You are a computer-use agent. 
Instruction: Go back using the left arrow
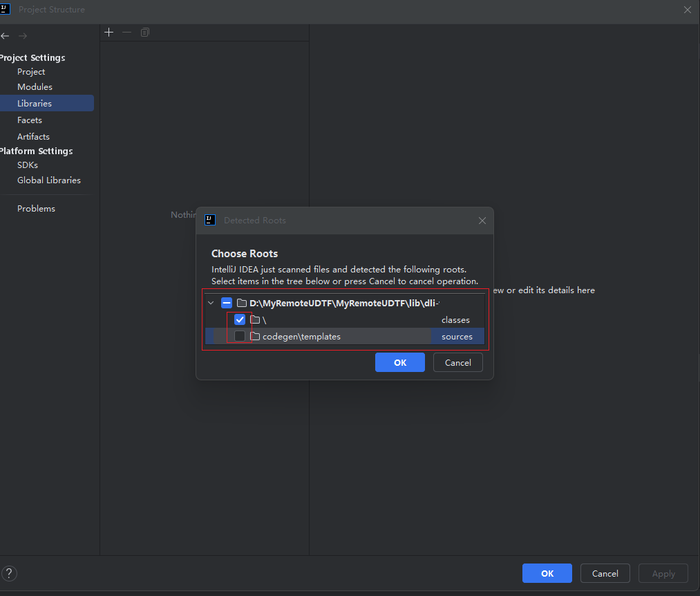pos(6,36)
